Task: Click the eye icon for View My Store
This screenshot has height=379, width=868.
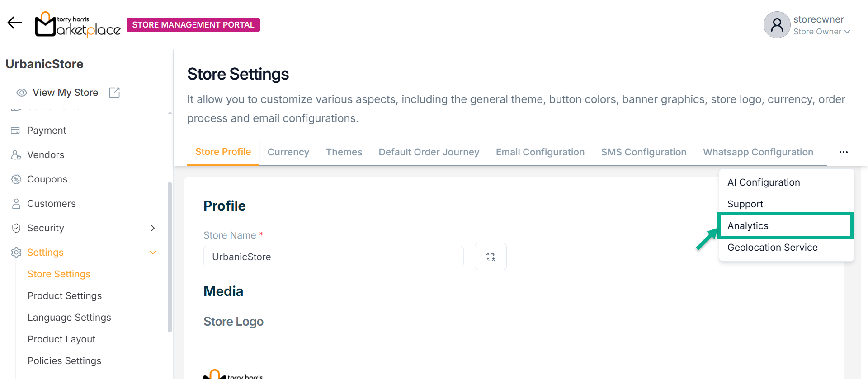Action: [21, 93]
